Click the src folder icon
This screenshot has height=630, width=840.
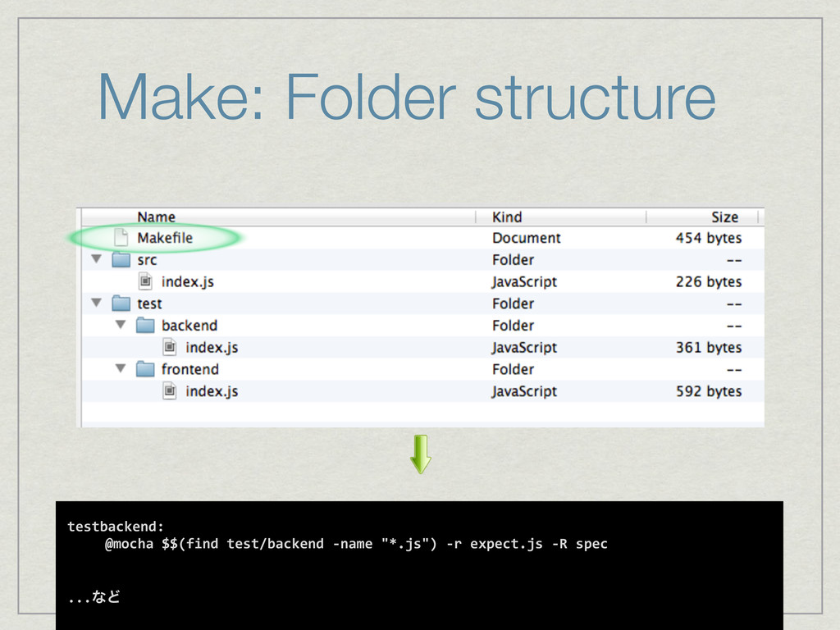tap(121, 260)
